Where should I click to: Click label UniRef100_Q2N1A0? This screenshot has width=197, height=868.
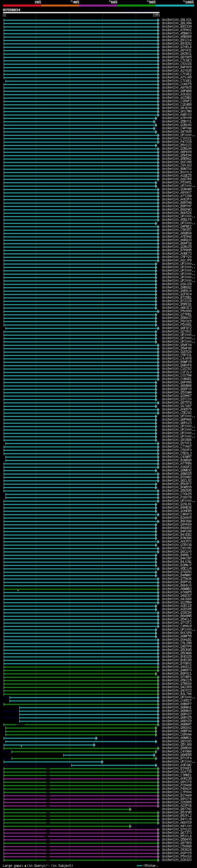tap(177, 125)
